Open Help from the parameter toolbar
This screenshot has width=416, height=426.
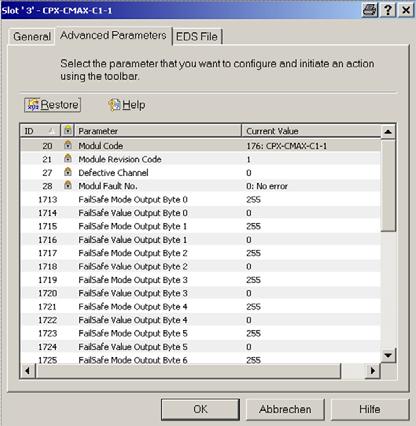(x=127, y=105)
